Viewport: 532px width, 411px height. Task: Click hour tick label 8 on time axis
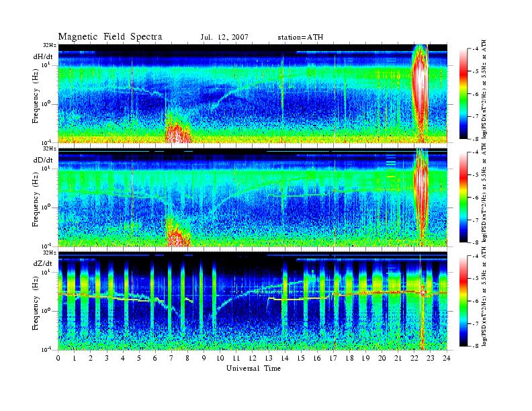[187, 358]
